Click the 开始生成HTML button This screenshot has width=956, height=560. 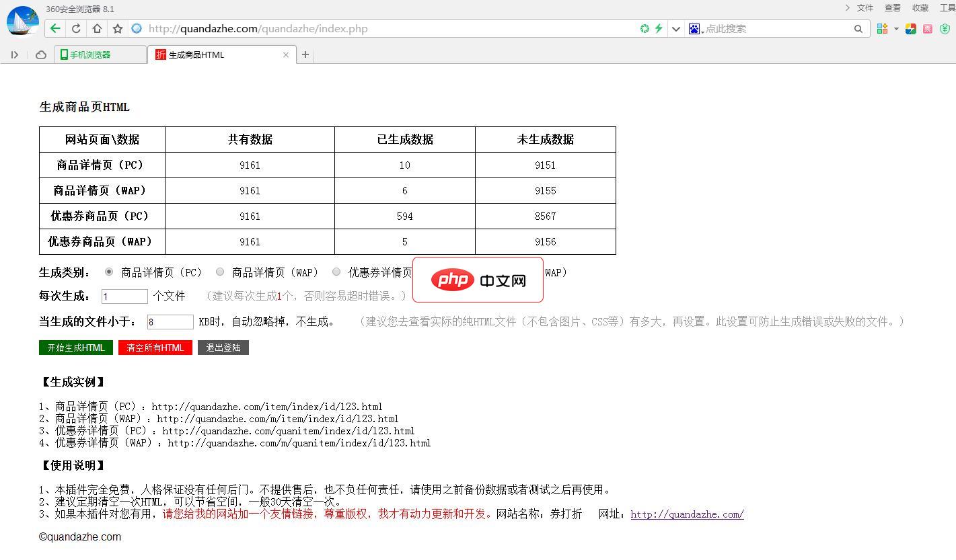tap(75, 348)
